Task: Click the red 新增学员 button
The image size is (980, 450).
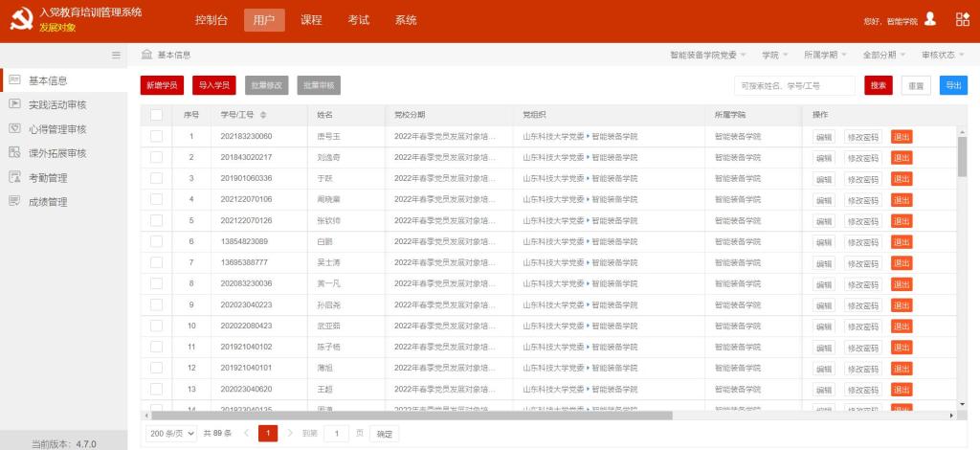Action: pyautogui.click(x=162, y=85)
